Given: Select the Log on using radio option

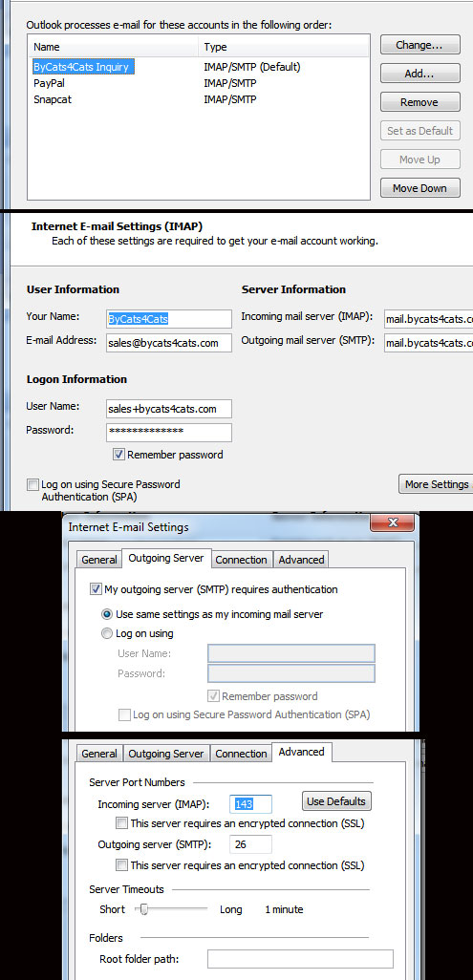Looking at the screenshot, I should pyautogui.click(x=107, y=633).
